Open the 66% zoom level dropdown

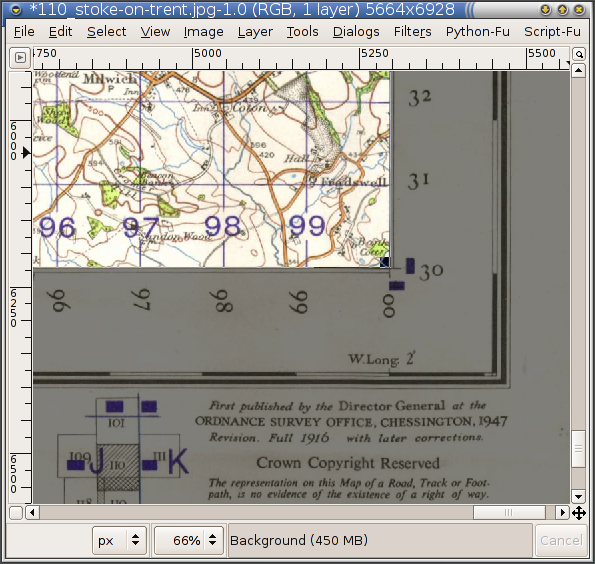[189, 540]
